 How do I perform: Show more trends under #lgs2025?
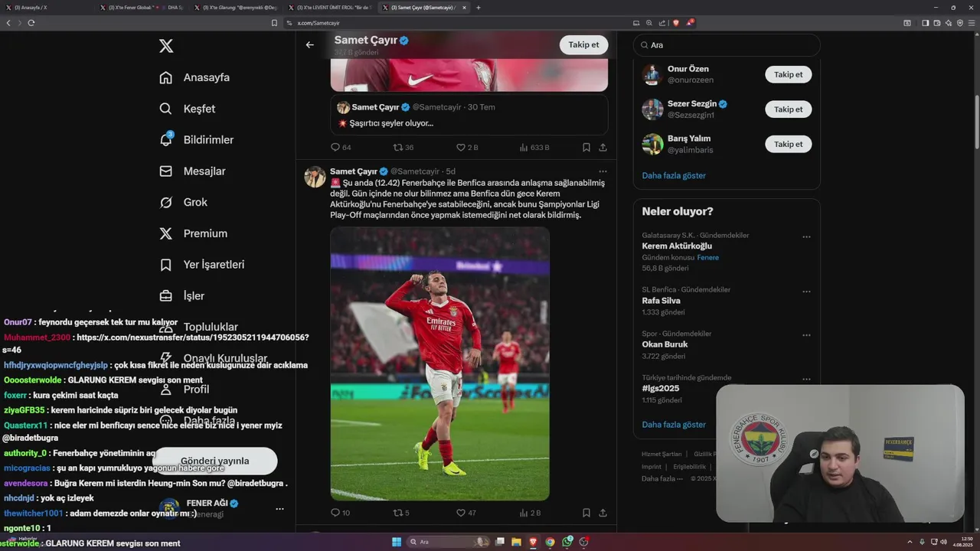(674, 424)
